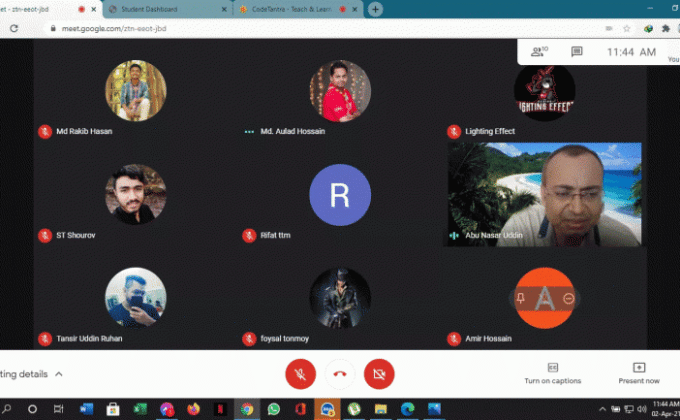Screen dimensions: 680x420
Task: Close the Google Meet tab
Action: [x=93, y=9]
